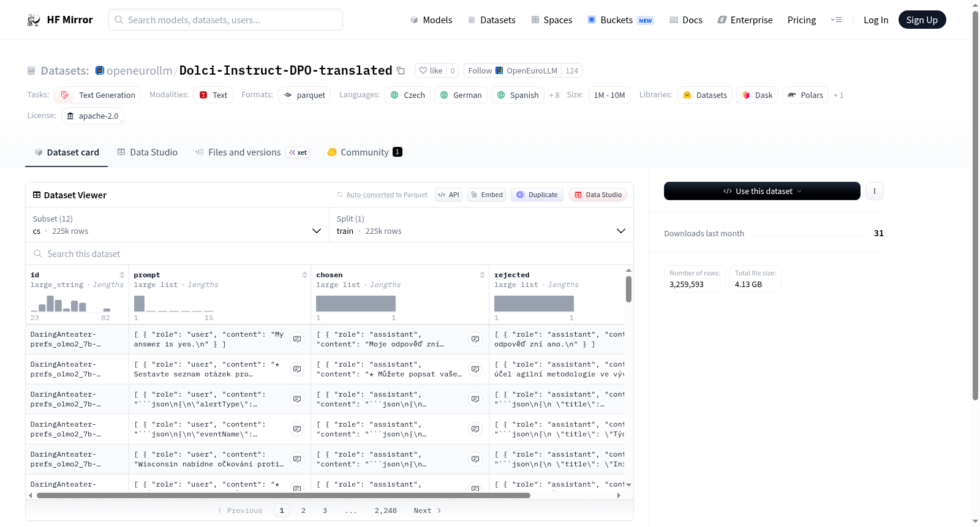
Task: Click the table horizontal scrollbar
Action: coord(284,495)
